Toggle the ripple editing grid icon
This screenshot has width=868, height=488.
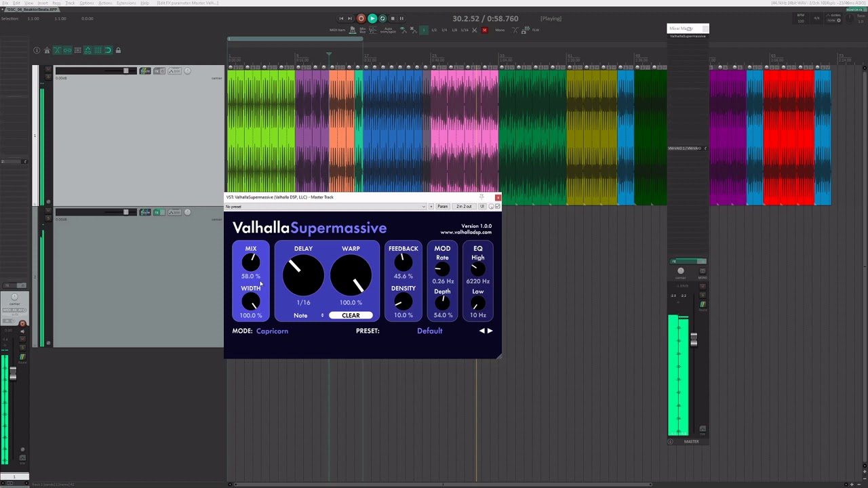click(78, 50)
